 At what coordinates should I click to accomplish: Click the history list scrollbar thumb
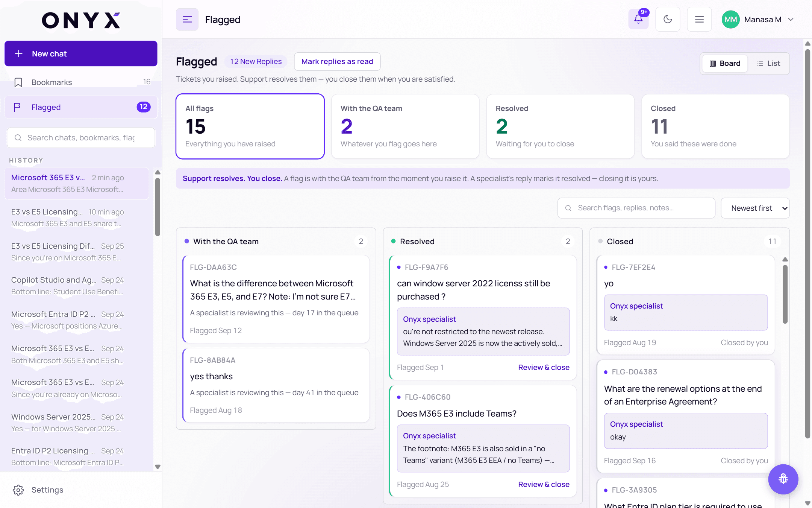point(158,207)
